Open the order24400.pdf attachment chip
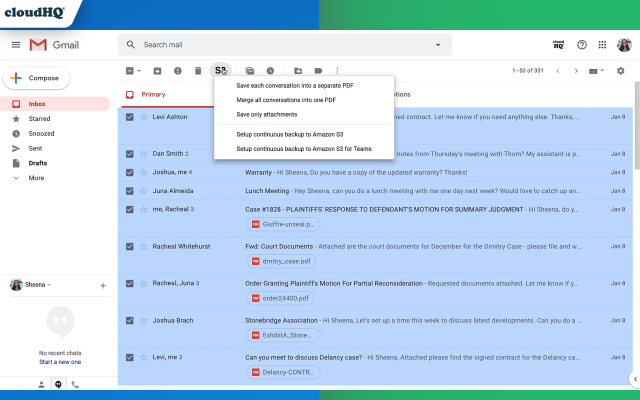The image size is (640, 400). coord(280,298)
